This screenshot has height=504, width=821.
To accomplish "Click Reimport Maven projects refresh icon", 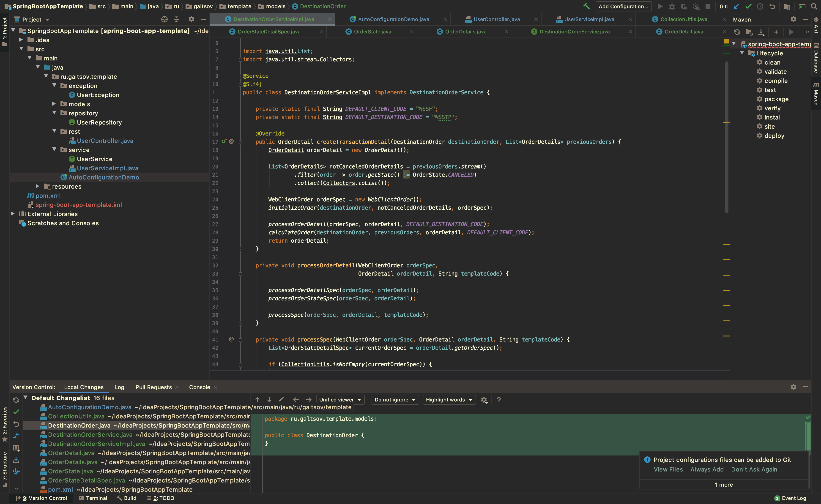I will 737,32.
